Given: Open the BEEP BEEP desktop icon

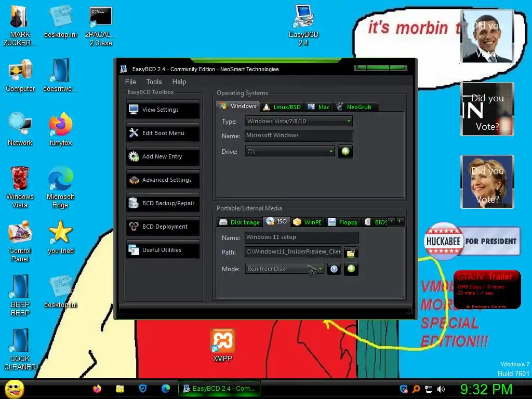Looking at the screenshot, I should pos(20,296).
